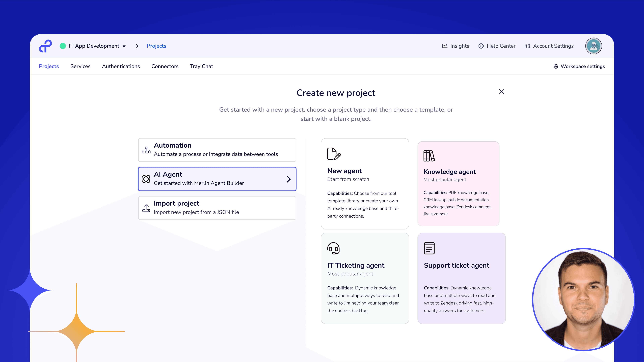
Task: Expand AI Agent with the right chevron
Action: 289,179
